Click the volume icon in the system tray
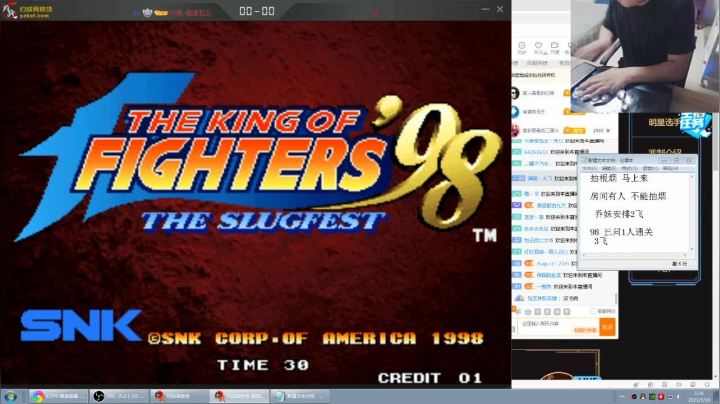The width and height of the screenshot is (720, 404). [679, 397]
